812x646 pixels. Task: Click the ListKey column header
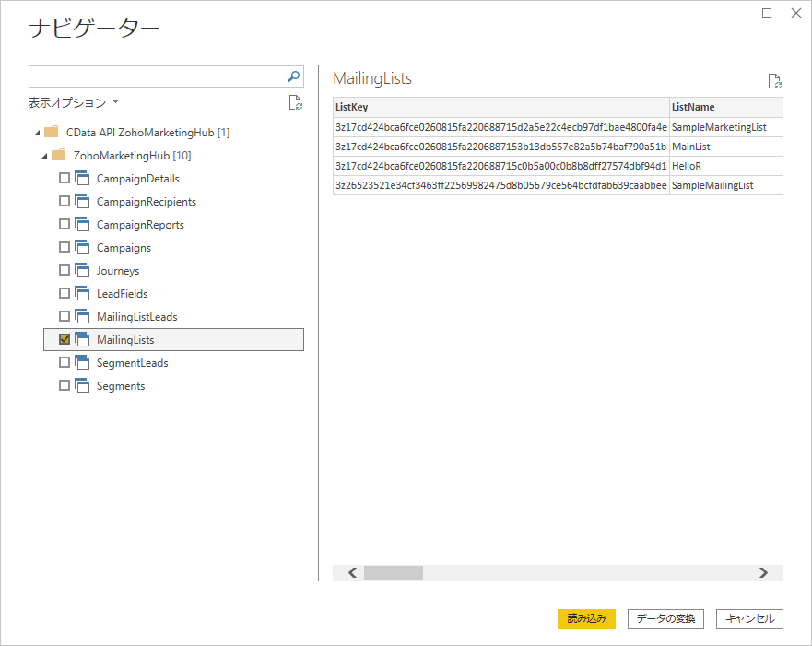pyautogui.click(x=501, y=107)
